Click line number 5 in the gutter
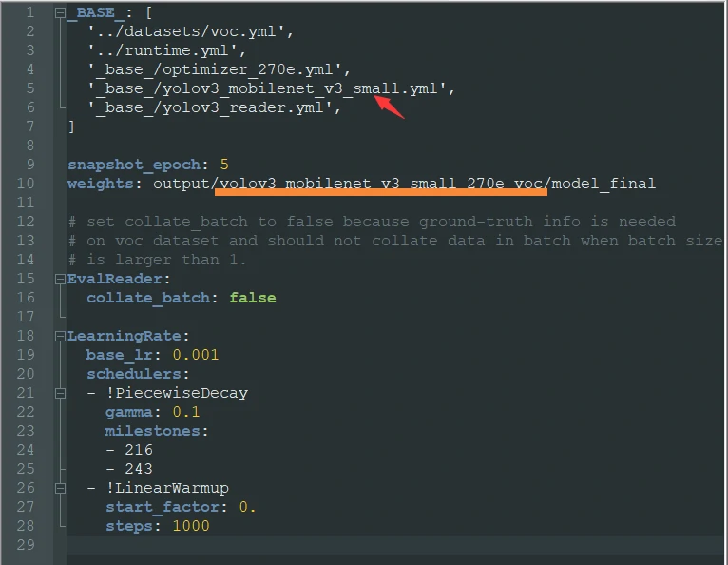 pyautogui.click(x=29, y=88)
